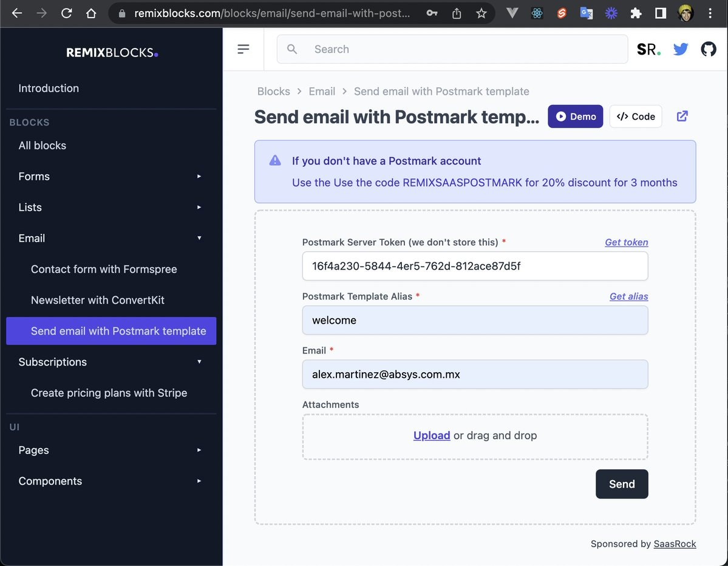Switch to the Code view
728x566 pixels.
pyautogui.click(x=636, y=117)
